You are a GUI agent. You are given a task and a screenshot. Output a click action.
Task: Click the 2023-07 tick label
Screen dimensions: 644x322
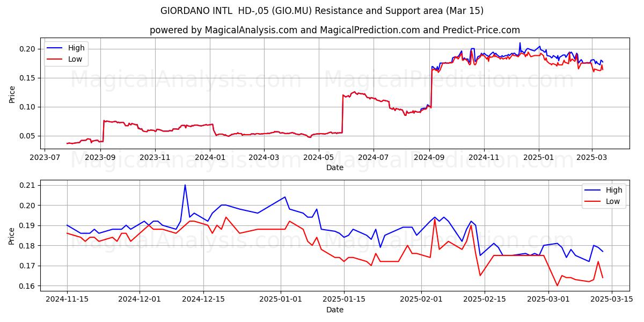click(45, 157)
